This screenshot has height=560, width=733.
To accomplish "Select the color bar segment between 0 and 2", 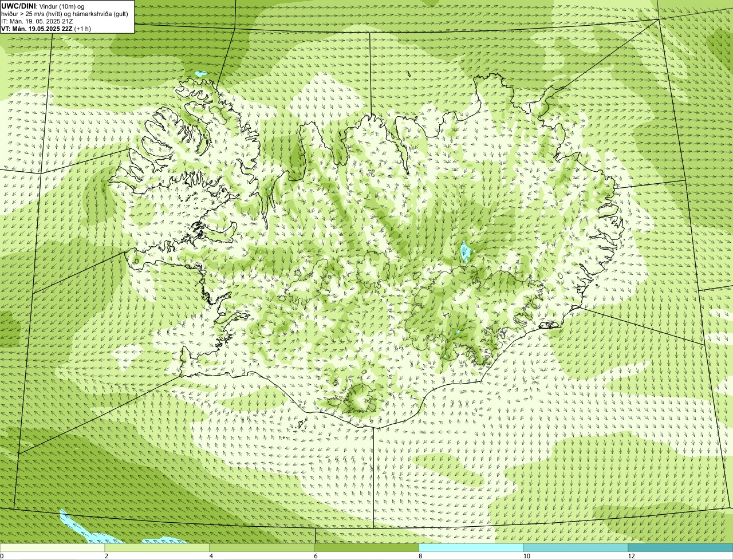I will pyautogui.click(x=53, y=547).
